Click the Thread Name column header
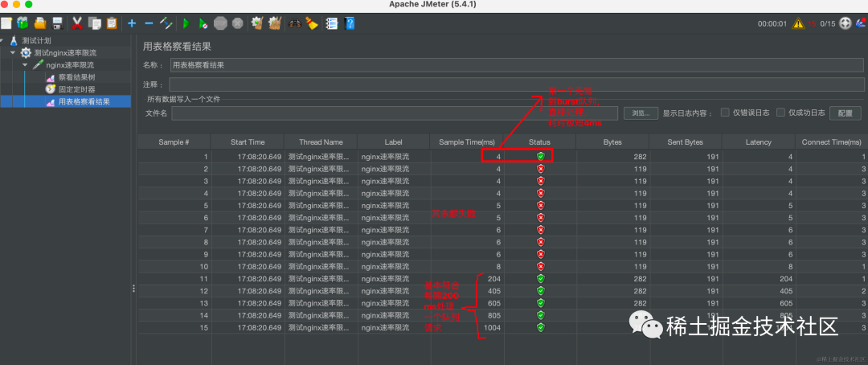The image size is (868, 365). click(x=321, y=141)
